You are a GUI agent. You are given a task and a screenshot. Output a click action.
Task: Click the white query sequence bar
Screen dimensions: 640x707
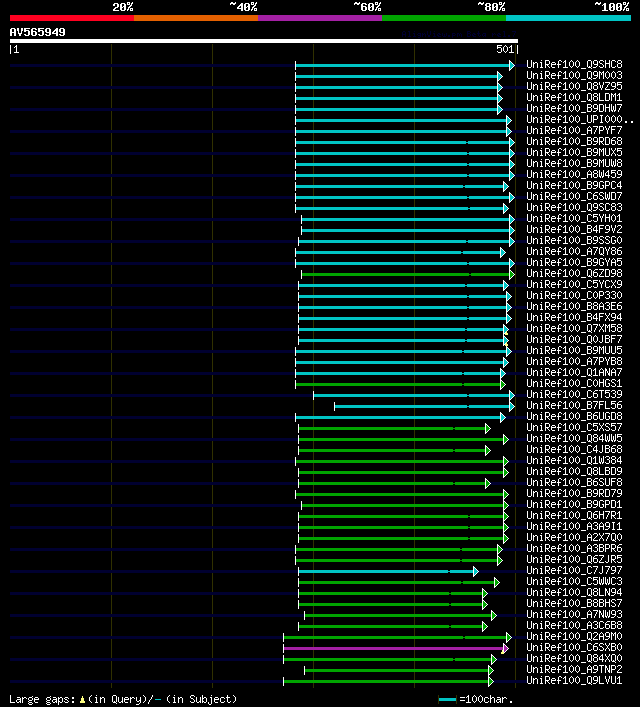coord(264,41)
